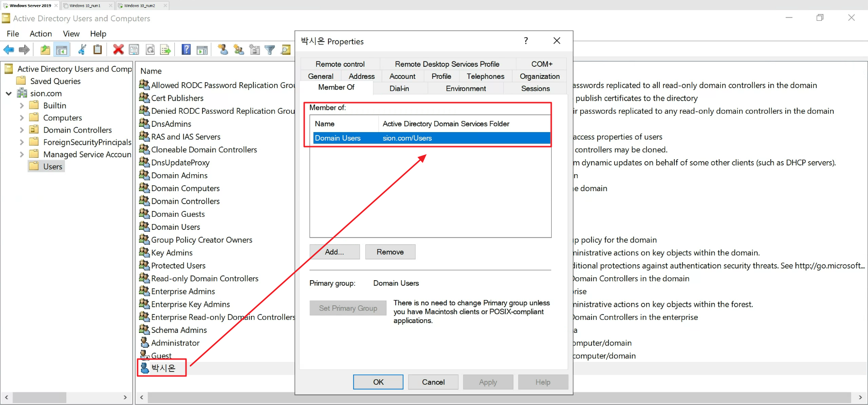
Task: Click the Filter funnel toolbar icon
Action: 270,49
